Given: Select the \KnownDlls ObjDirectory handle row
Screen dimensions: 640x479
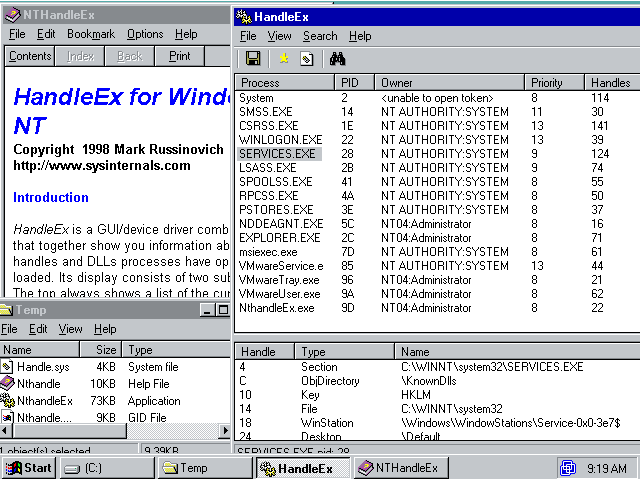Looking at the screenshot, I should pyautogui.click(x=437, y=381).
